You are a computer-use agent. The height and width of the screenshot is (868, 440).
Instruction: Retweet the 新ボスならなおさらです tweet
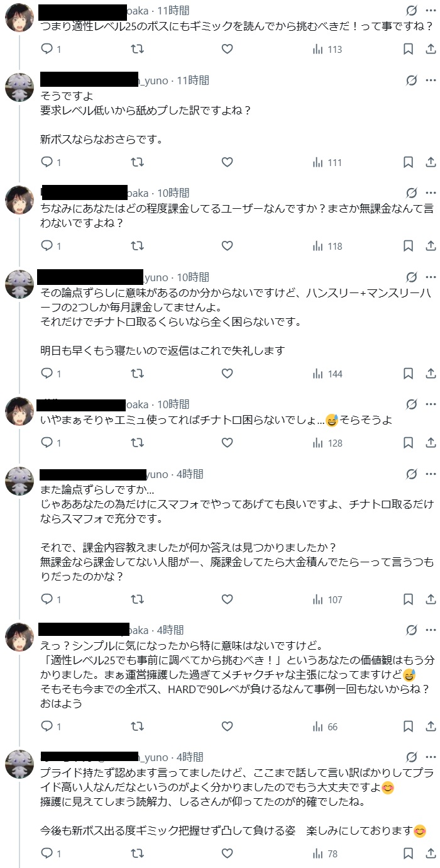(137, 162)
